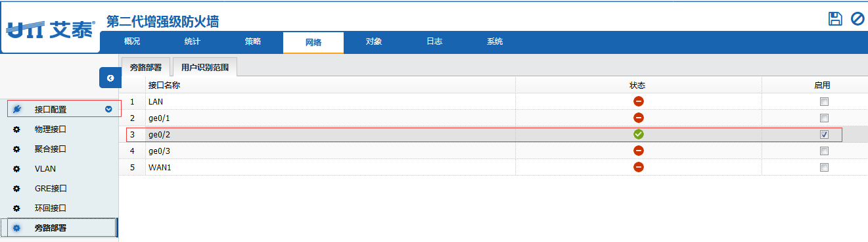Click the gear icon beside 旁路部署

(17, 228)
